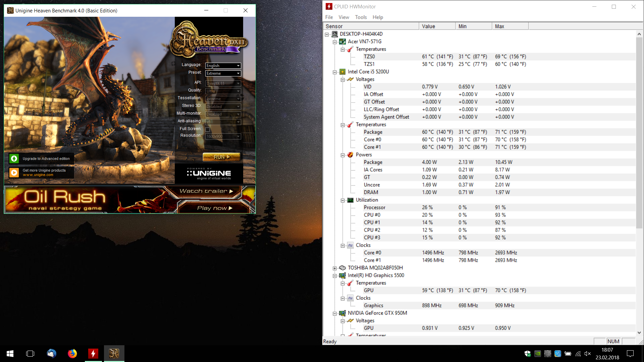This screenshot has height=362, width=644.
Task: Click the thermometer icon under Acer VN7-571G
Action: pyautogui.click(x=350, y=49)
